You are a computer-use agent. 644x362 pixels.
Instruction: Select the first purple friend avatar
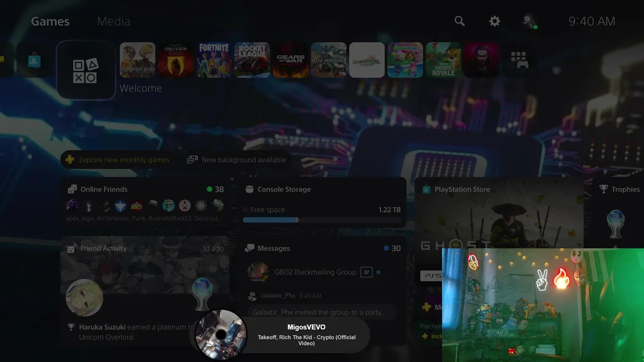point(72,205)
